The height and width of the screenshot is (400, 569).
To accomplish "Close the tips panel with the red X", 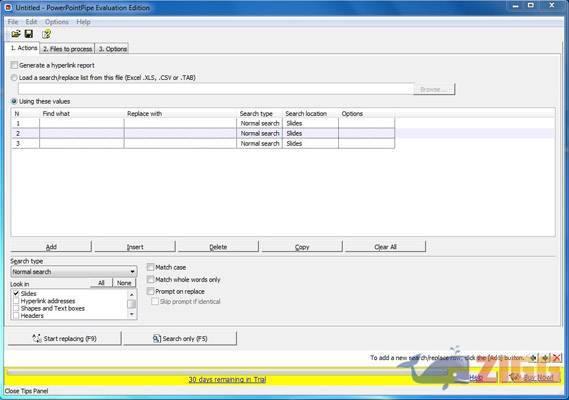I will (x=557, y=358).
